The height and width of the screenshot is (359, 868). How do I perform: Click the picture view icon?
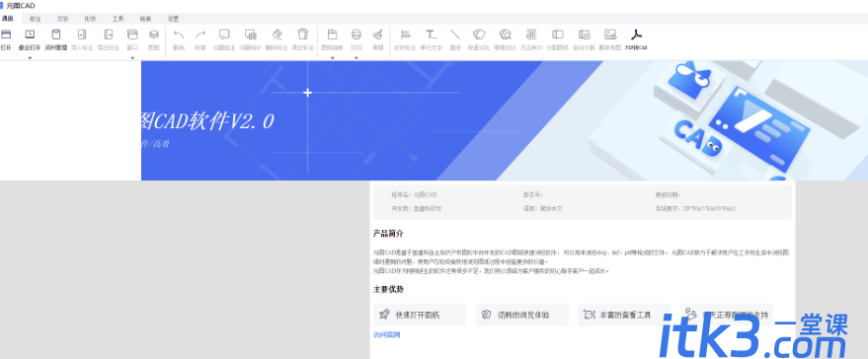[610, 35]
